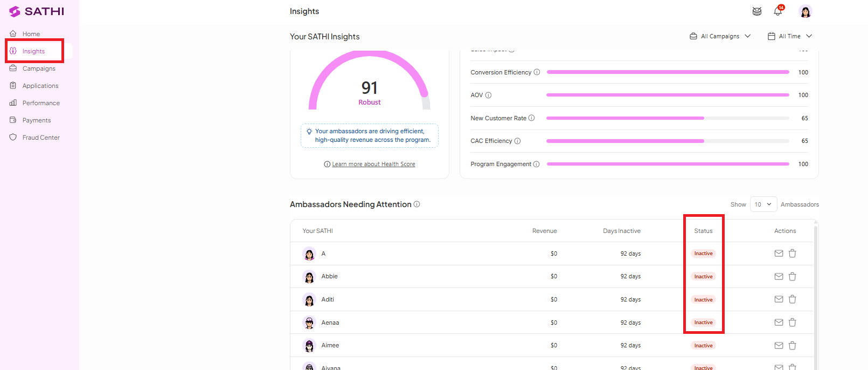
Task: Click the Conversion Efficiency progress bar
Action: tap(668, 72)
